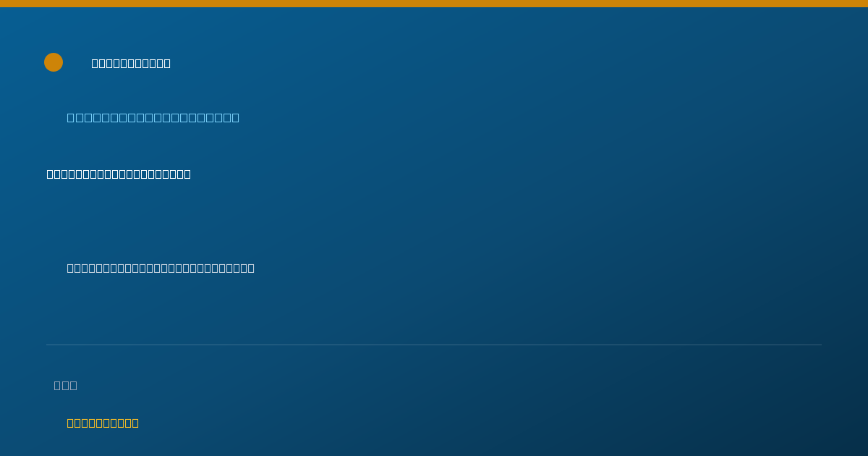Viewport: 868px width, 456px height.
Task: Click the bold white headline text line
Action: [119, 174]
